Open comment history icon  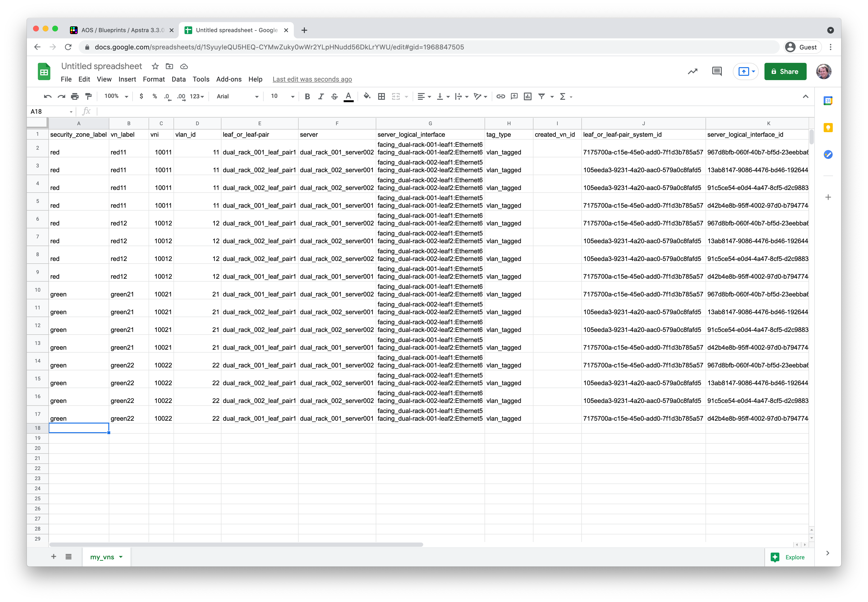click(x=717, y=71)
